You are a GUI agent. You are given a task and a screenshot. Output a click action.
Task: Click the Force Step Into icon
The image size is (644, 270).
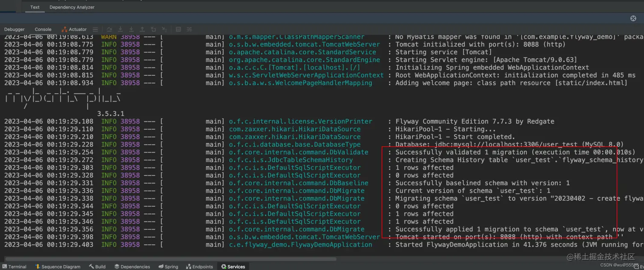(131, 29)
